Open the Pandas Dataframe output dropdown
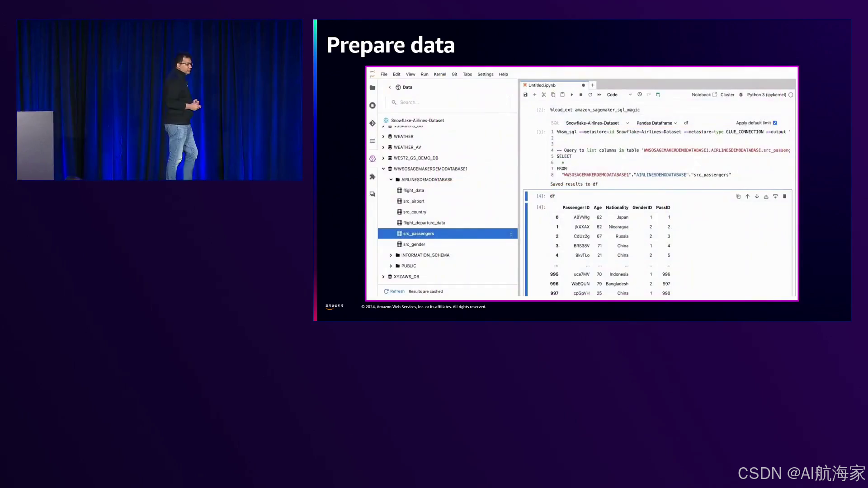 point(656,123)
